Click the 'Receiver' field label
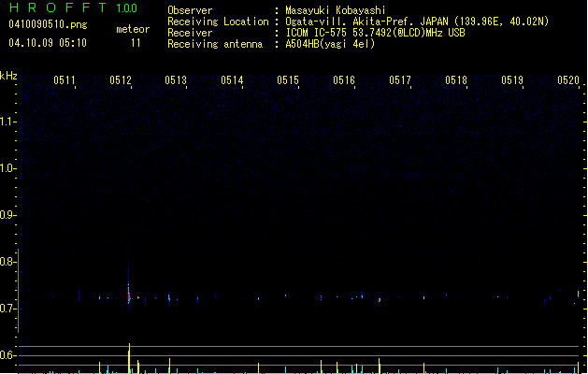Image resolution: width=588 pixels, height=374 pixels. (190, 33)
